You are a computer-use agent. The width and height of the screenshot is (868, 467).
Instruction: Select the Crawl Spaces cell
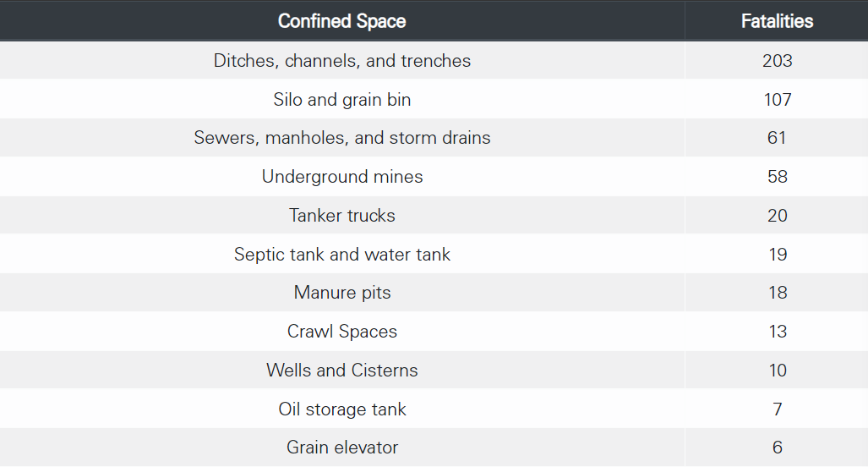pos(342,331)
